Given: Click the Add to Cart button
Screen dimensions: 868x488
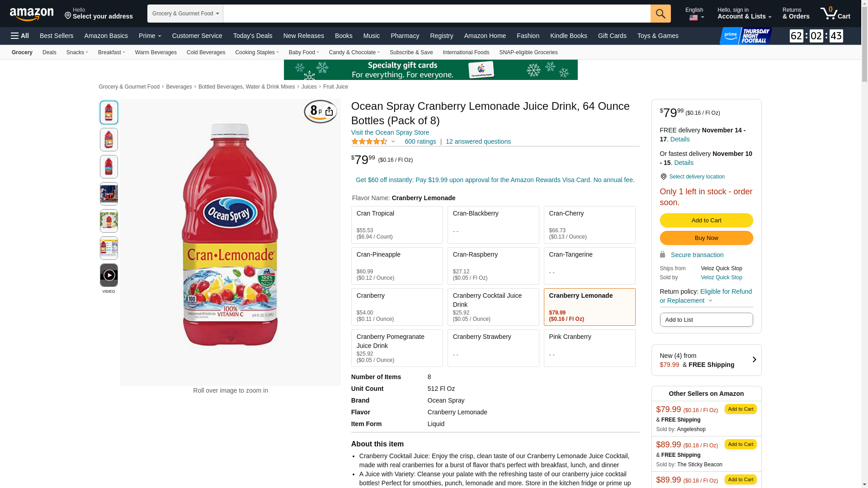Looking at the screenshot, I should coord(706,221).
